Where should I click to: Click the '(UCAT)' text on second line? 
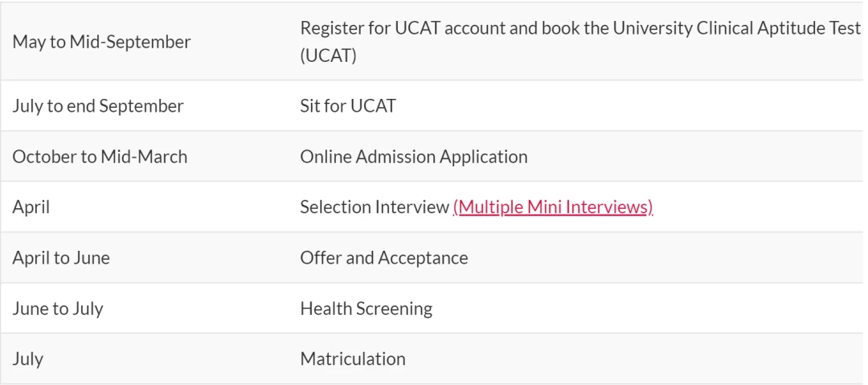(328, 56)
